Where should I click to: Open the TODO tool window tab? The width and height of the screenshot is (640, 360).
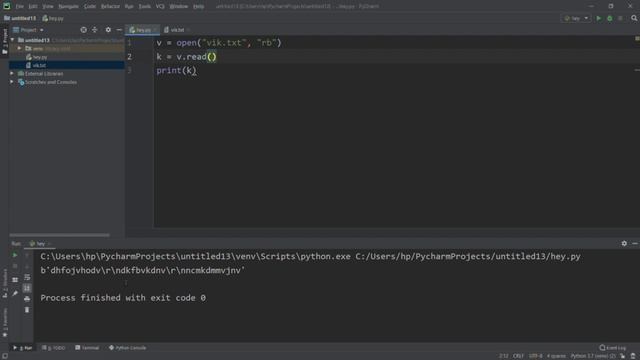[53, 348]
